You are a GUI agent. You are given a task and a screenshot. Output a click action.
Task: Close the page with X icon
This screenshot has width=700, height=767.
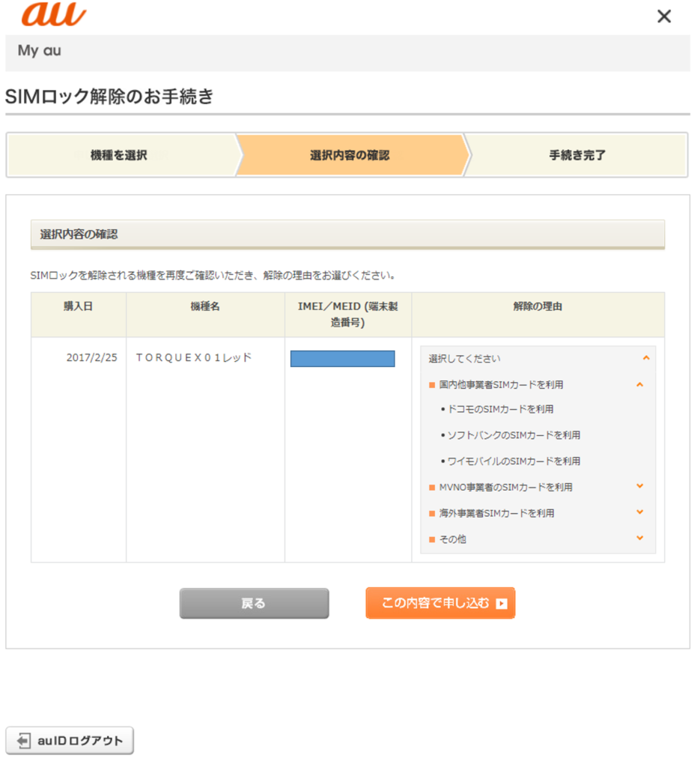pyautogui.click(x=663, y=16)
